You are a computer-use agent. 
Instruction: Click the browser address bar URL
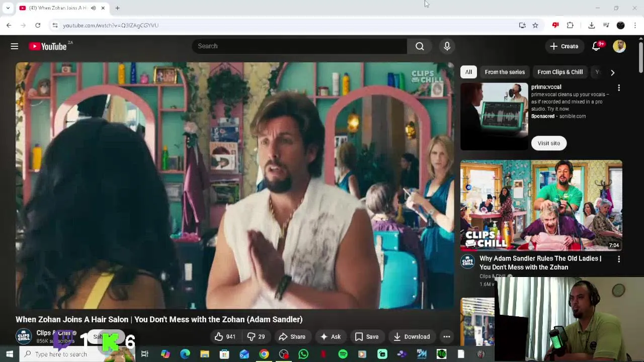[x=111, y=25]
